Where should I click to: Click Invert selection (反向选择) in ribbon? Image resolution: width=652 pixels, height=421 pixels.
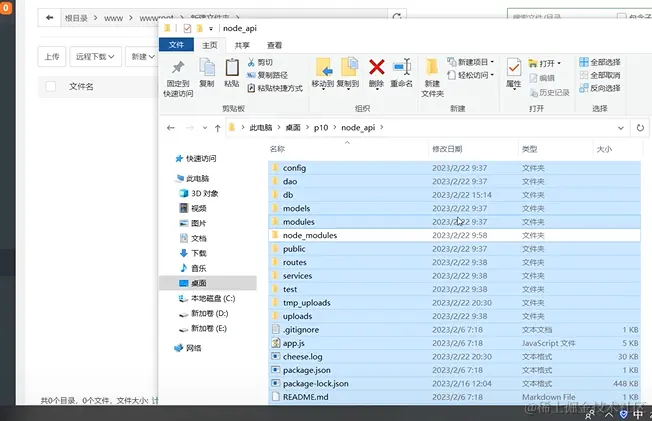(x=600, y=88)
